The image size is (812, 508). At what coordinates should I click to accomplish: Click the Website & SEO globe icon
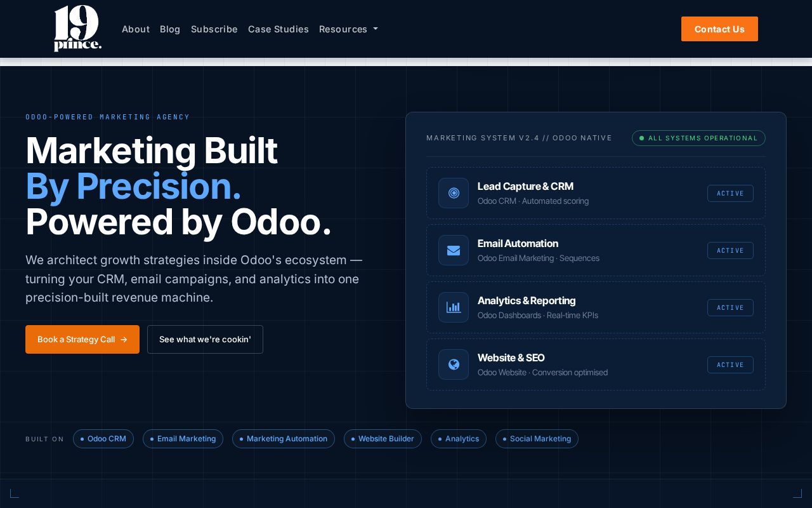454,364
